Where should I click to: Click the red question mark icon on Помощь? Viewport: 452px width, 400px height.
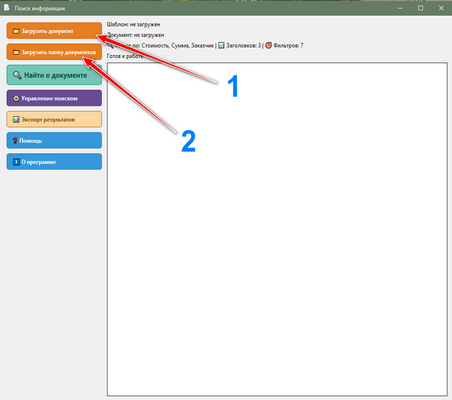(15, 141)
